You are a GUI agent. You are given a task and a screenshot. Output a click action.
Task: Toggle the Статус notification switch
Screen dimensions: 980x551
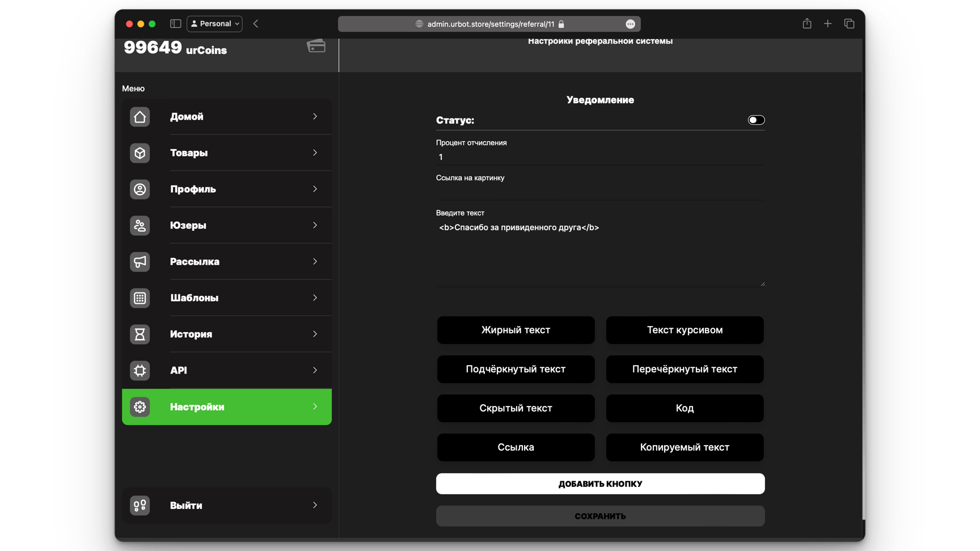coord(755,120)
